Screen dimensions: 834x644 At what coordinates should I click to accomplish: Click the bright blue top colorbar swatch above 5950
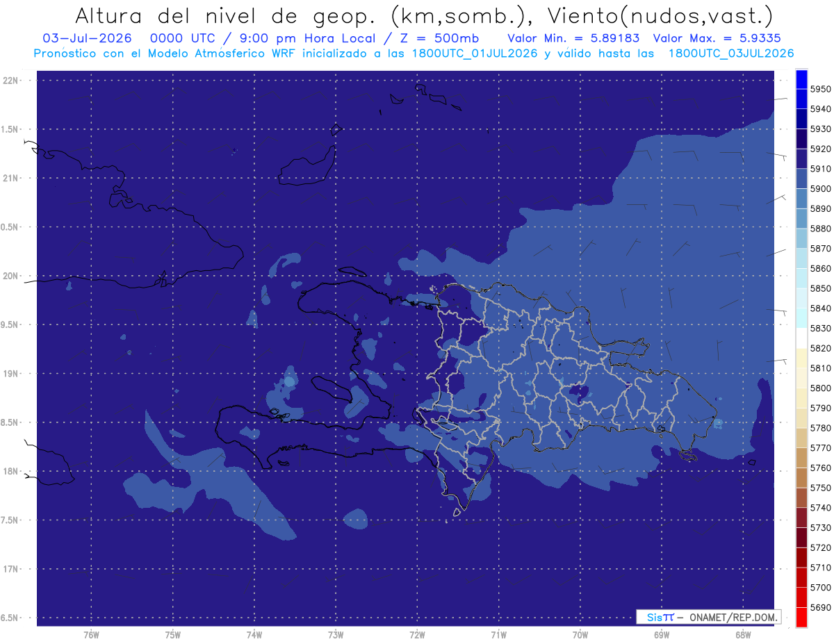[801, 79]
